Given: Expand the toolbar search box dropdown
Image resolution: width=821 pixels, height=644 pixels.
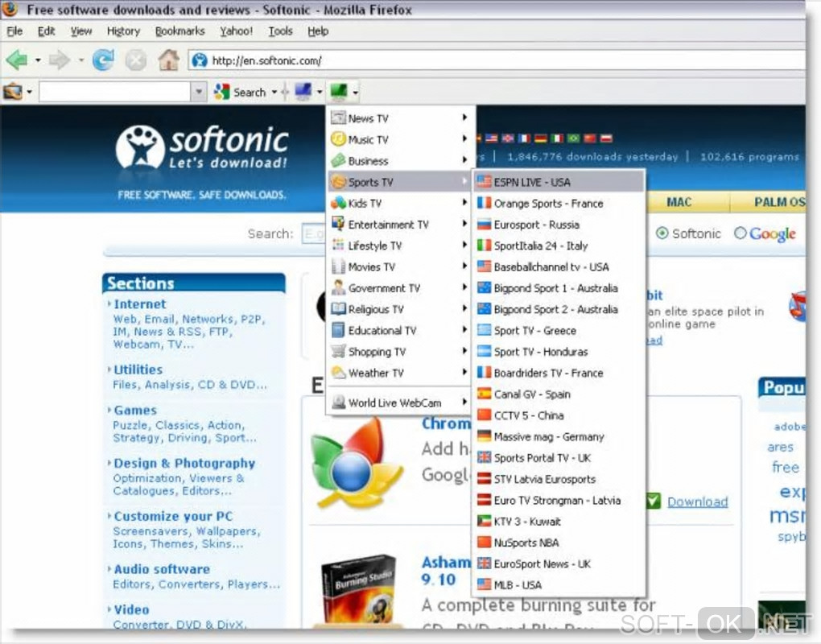Looking at the screenshot, I should click(x=199, y=92).
